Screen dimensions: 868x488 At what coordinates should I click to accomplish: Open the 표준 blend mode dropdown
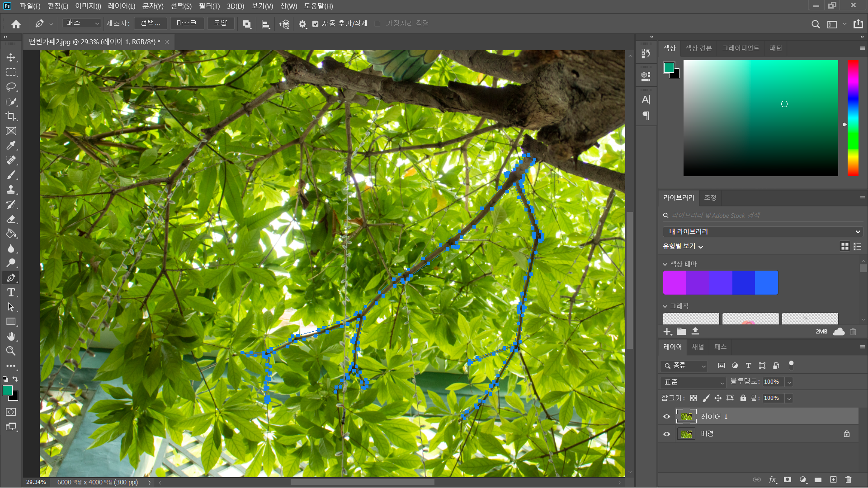pos(693,382)
